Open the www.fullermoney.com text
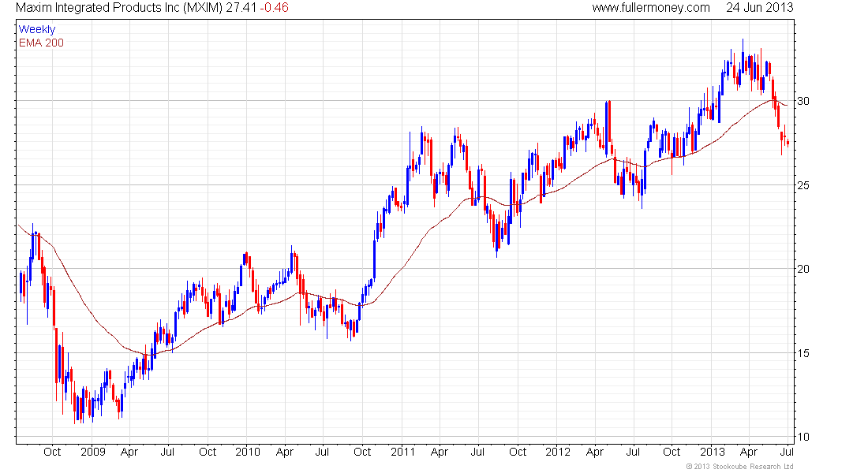 click(651, 8)
